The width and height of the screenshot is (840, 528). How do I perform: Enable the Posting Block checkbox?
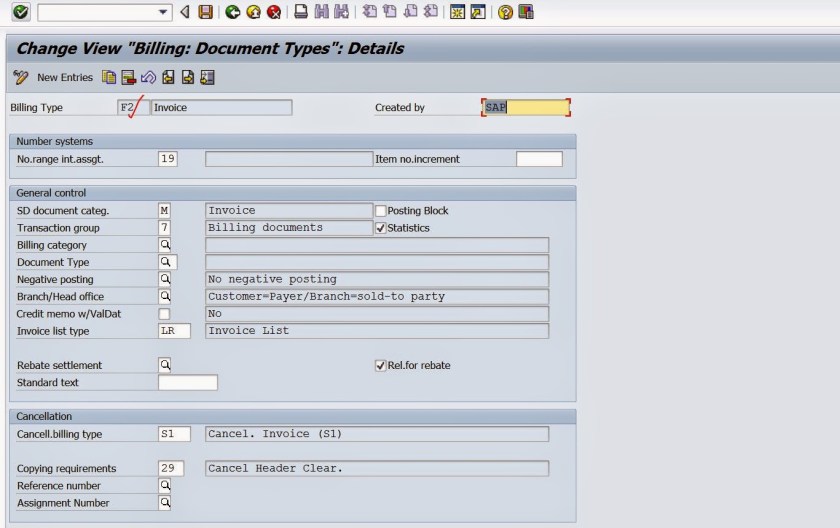pyautogui.click(x=380, y=211)
